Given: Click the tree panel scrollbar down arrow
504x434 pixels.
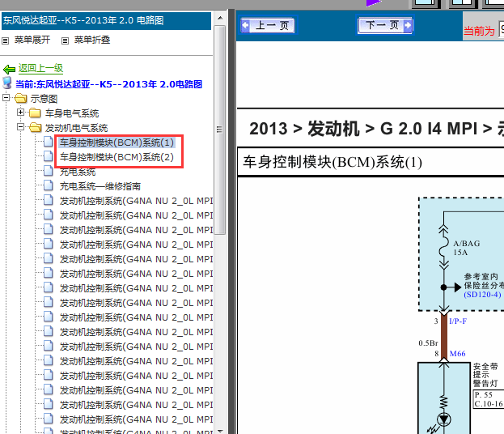Looking at the screenshot, I should pos(220,431).
